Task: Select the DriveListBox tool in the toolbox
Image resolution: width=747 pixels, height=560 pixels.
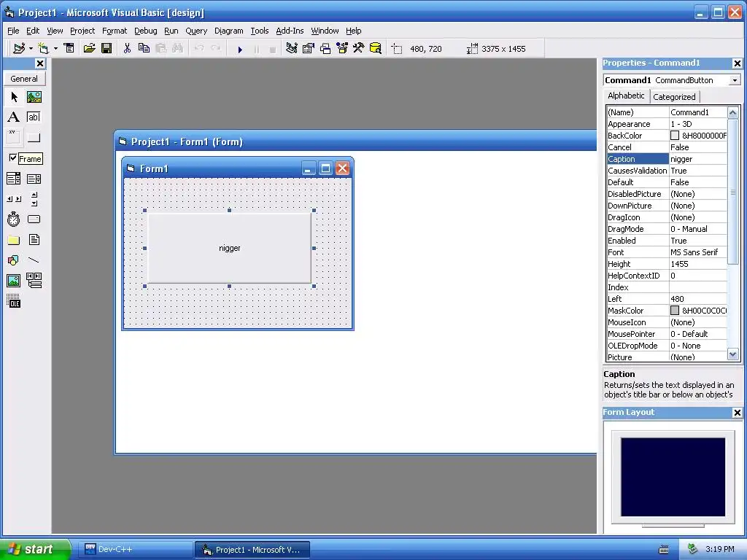Action: [34, 219]
